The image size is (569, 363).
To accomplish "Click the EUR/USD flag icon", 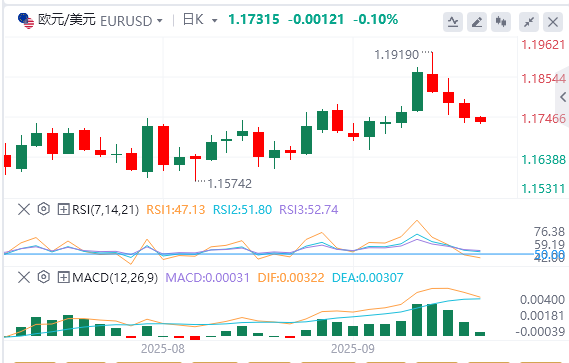I will (x=26, y=20).
